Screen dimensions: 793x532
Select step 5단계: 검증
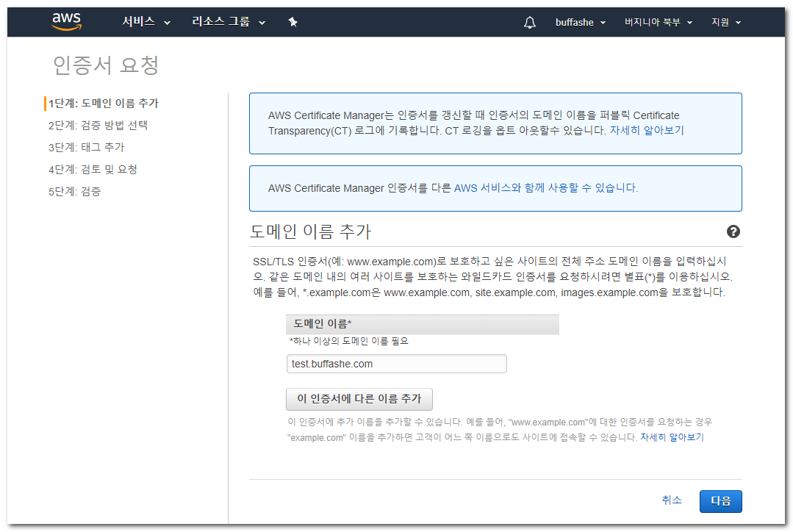pos(74,192)
